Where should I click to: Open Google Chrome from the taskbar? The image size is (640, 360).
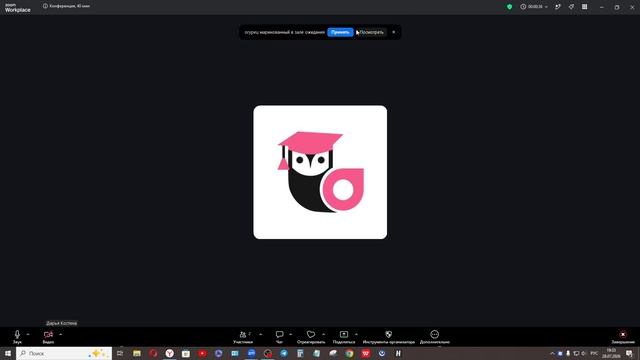349,353
